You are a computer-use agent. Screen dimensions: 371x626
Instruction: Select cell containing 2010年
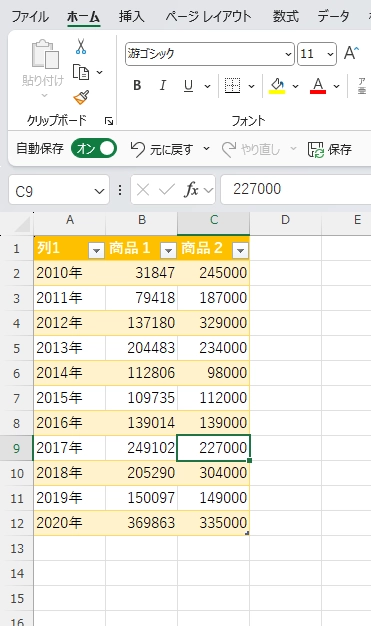69,273
